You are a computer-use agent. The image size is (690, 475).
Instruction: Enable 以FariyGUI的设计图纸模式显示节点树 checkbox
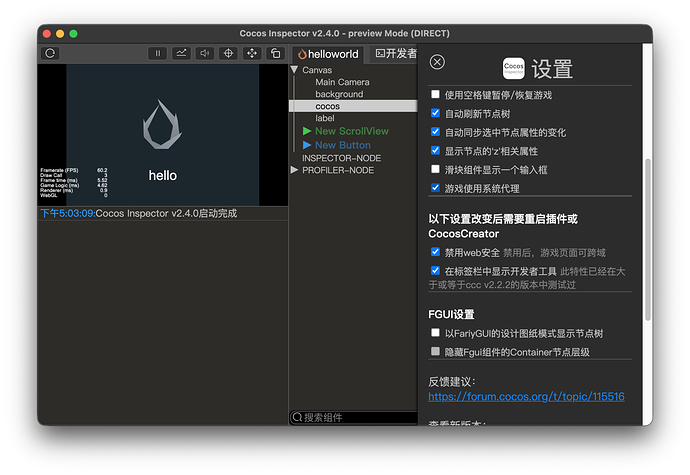[x=435, y=333]
